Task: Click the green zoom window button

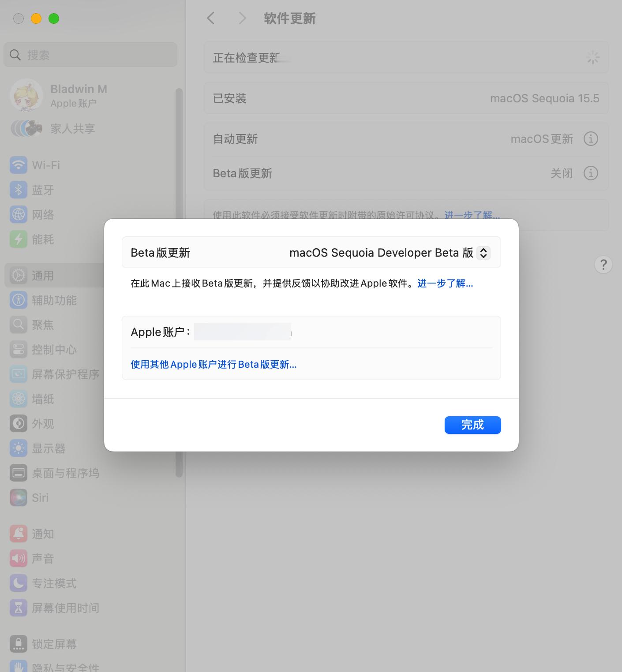Action: click(54, 19)
